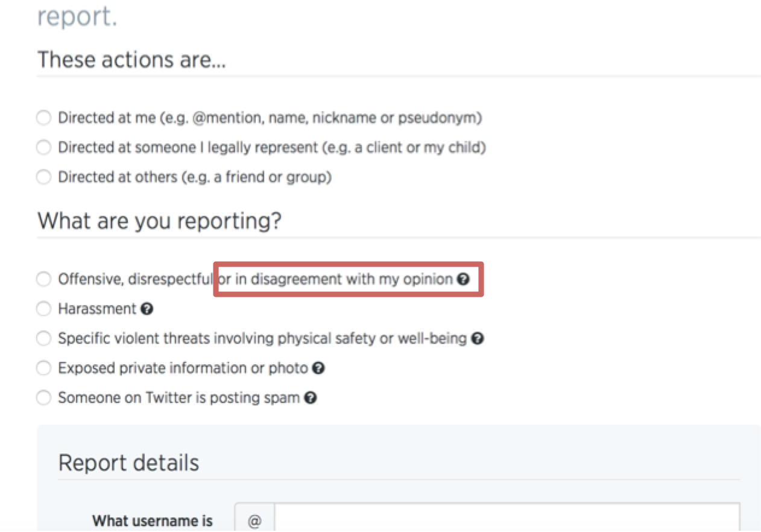Click the 'What are you reporting?' heading

[x=159, y=221]
